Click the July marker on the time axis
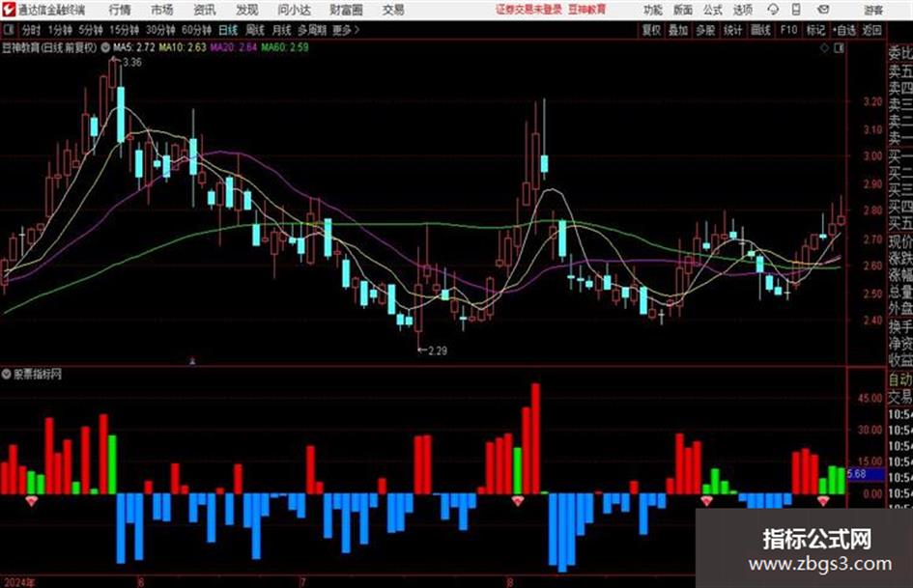This screenshot has height=588, width=913. pos(302,582)
